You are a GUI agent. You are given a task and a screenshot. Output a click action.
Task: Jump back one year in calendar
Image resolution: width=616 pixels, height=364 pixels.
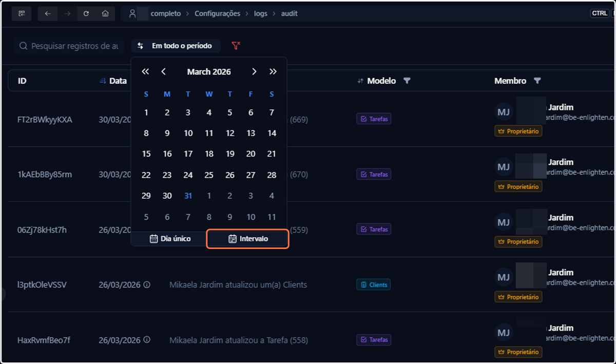point(145,72)
